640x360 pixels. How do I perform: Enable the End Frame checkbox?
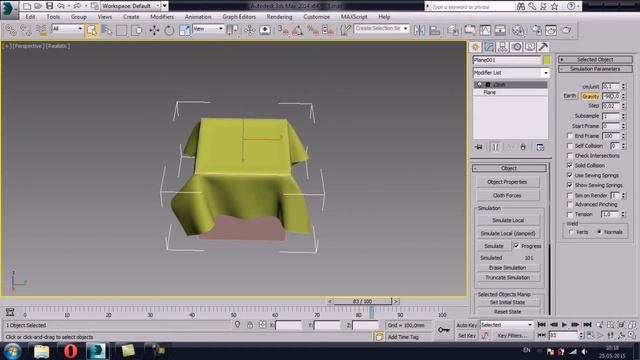tap(570, 136)
